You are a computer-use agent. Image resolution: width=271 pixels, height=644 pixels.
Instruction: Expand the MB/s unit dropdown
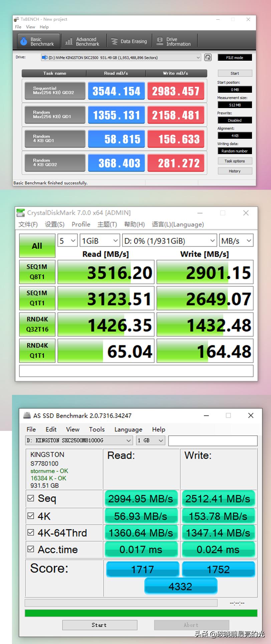(x=236, y=241)
